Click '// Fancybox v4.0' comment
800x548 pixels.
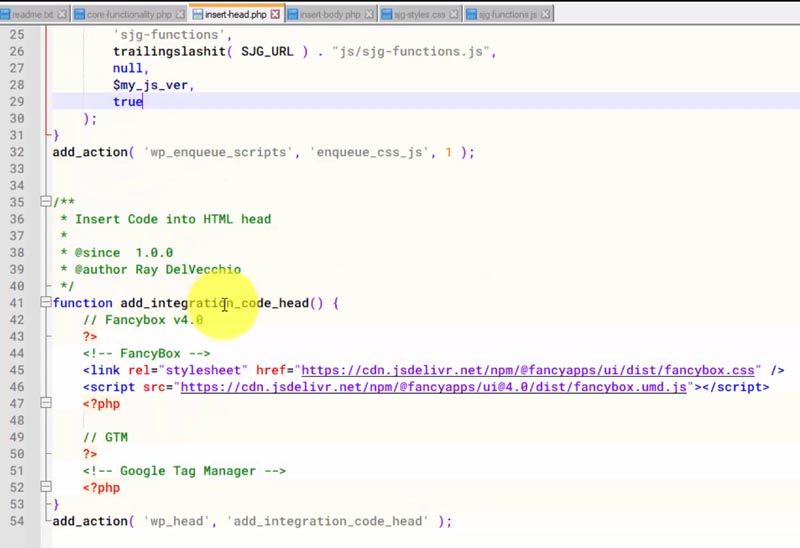(x=143, y=320)
